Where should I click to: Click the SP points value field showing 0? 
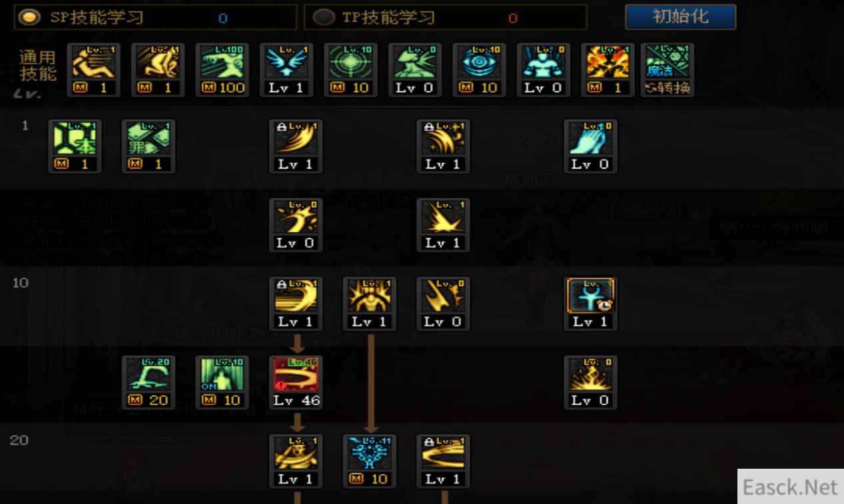pos(222,19)
